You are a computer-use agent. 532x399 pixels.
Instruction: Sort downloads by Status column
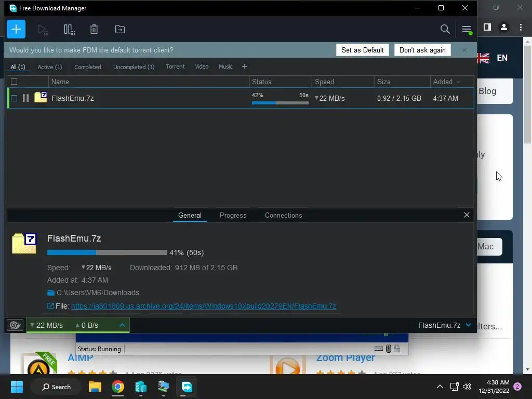coord(280,82)
